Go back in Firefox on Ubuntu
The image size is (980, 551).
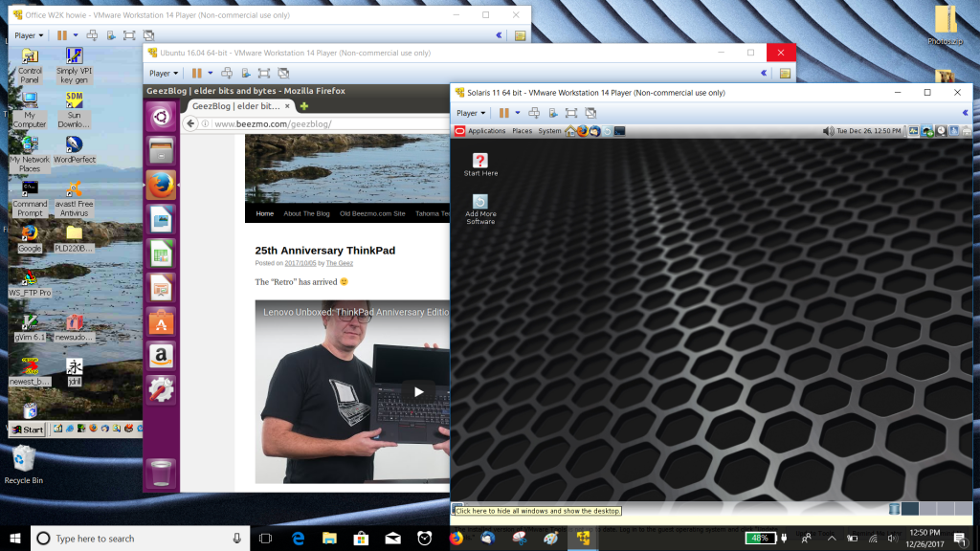190,123
